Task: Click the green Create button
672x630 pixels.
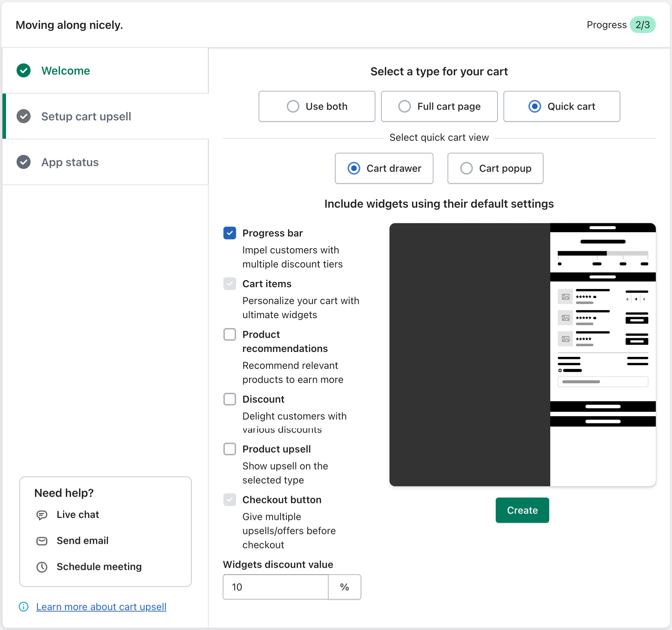Action: (x=522, y=510)
